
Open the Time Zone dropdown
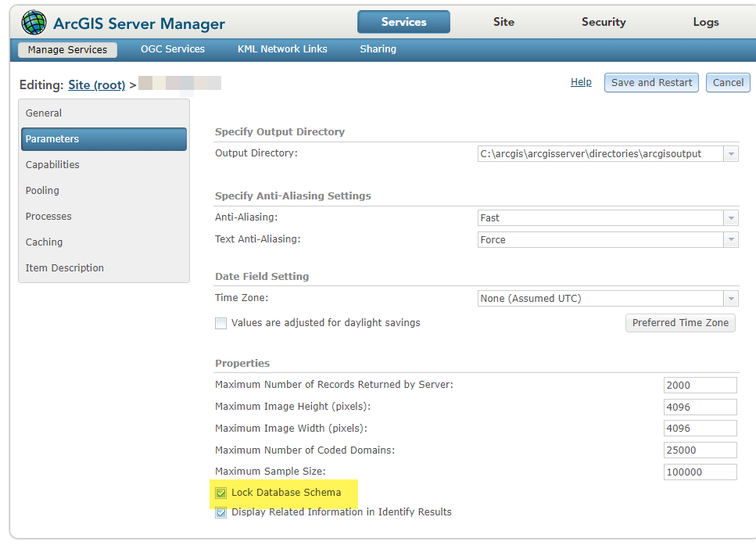pos(731,298)
